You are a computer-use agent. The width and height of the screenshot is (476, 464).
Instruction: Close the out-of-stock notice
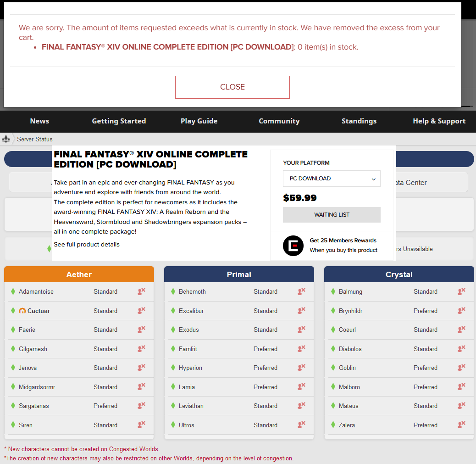232,87
